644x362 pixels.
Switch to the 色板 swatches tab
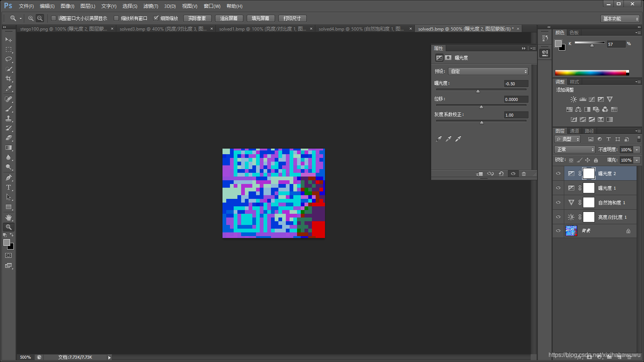coord(574,33)
